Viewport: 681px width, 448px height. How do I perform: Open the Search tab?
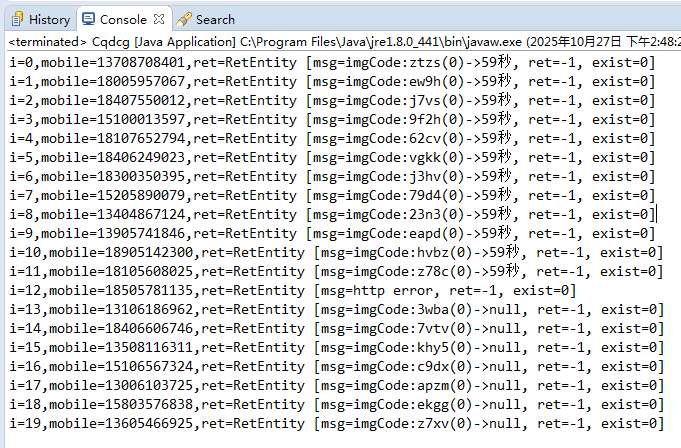(215, 19)
